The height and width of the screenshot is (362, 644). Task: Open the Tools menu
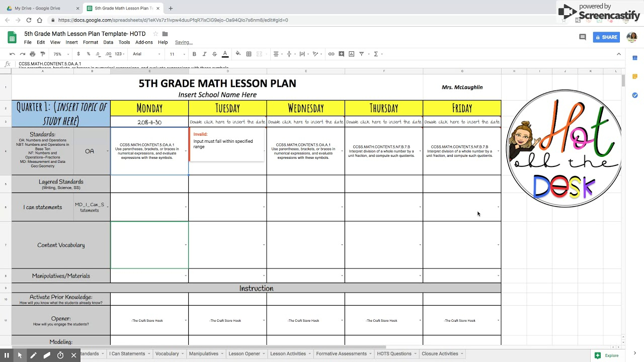point(124,42)
